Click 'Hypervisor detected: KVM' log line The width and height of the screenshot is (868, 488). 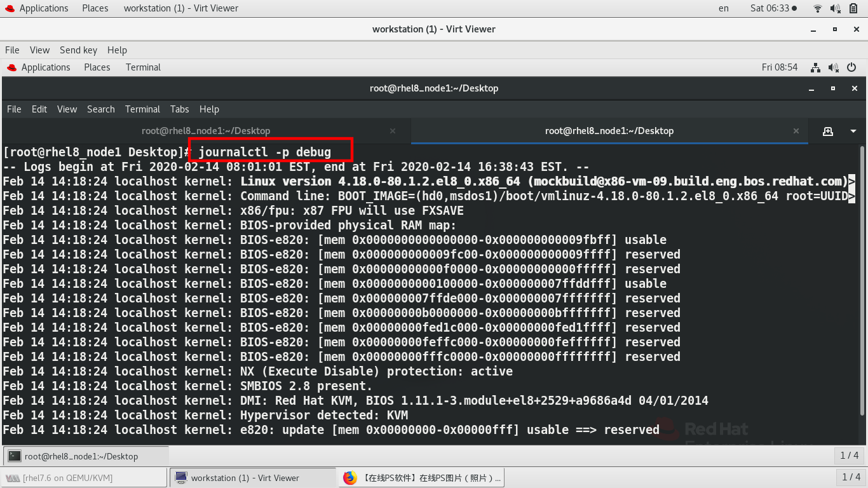pyautogui.click(x=205, y=416)
